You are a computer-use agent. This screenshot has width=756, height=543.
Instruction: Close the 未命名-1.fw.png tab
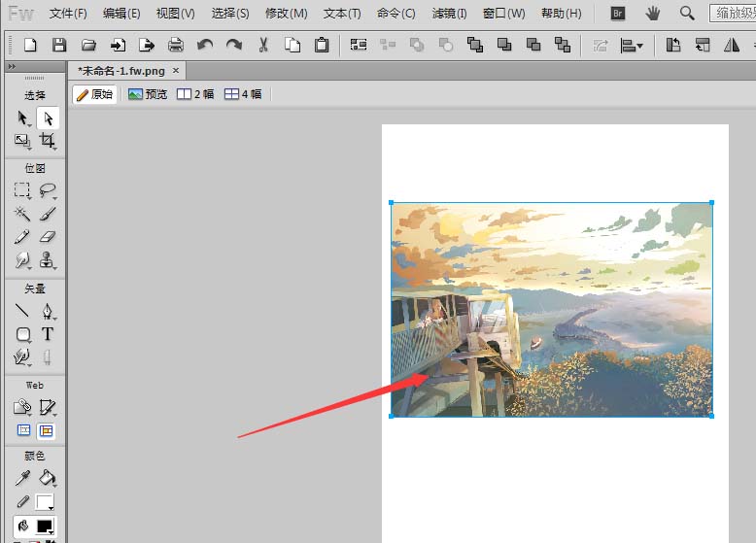point(176,70)
